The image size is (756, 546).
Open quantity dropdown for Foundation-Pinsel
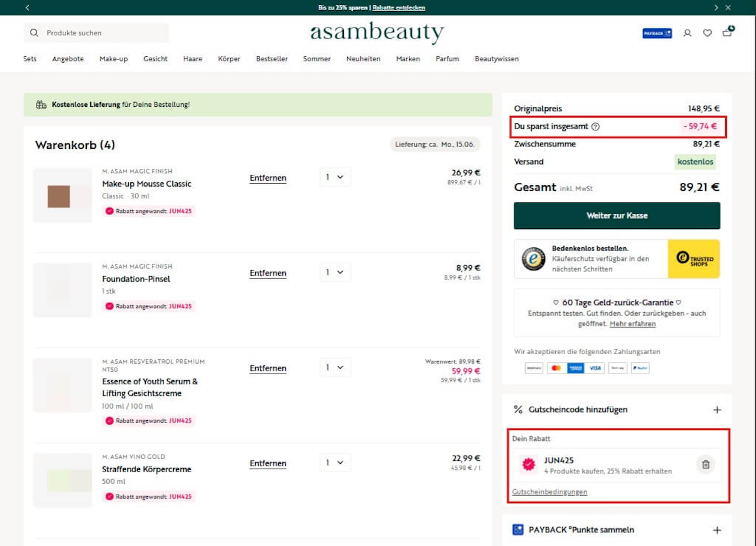tap(335, 272)
